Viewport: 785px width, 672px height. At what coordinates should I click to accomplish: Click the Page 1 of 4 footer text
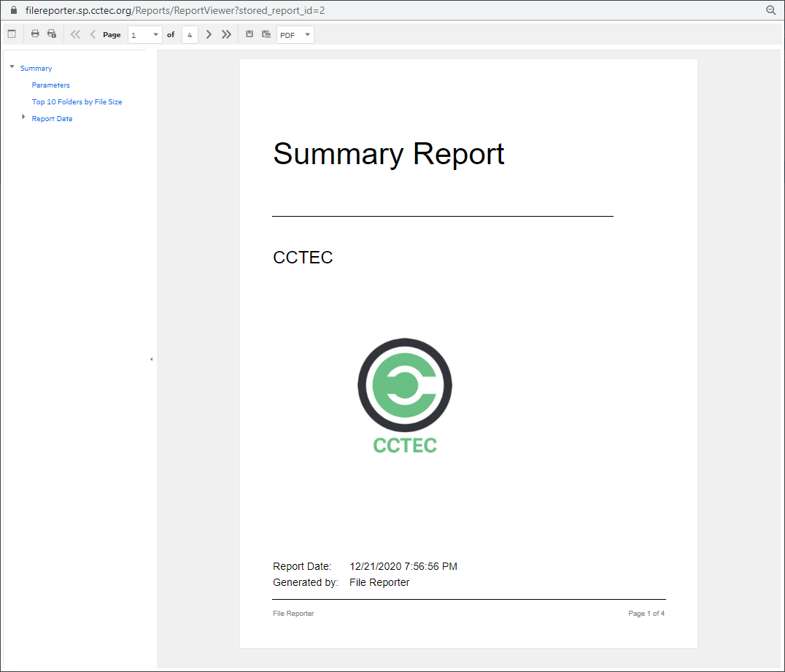[x=646, y=614]
